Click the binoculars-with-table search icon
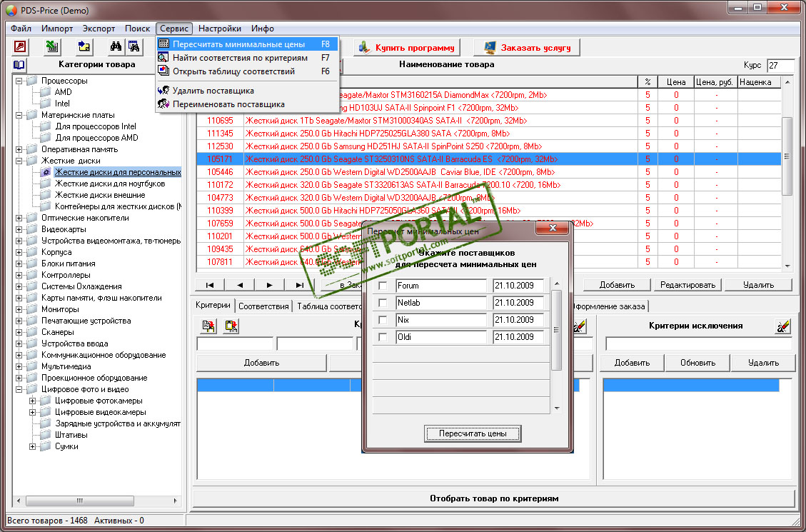The image size is (806, 532). point(134,47)
